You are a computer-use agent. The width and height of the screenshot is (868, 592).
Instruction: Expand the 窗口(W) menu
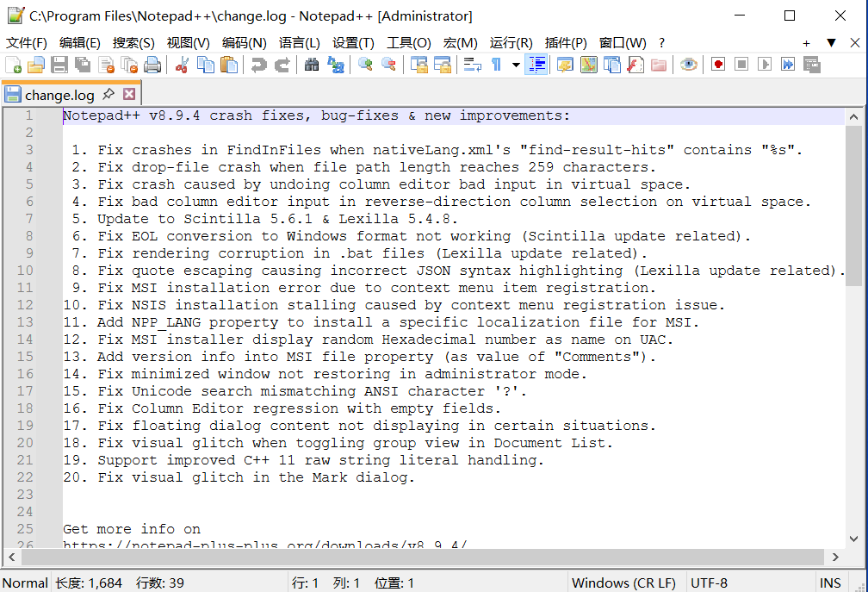pos(623,42)
